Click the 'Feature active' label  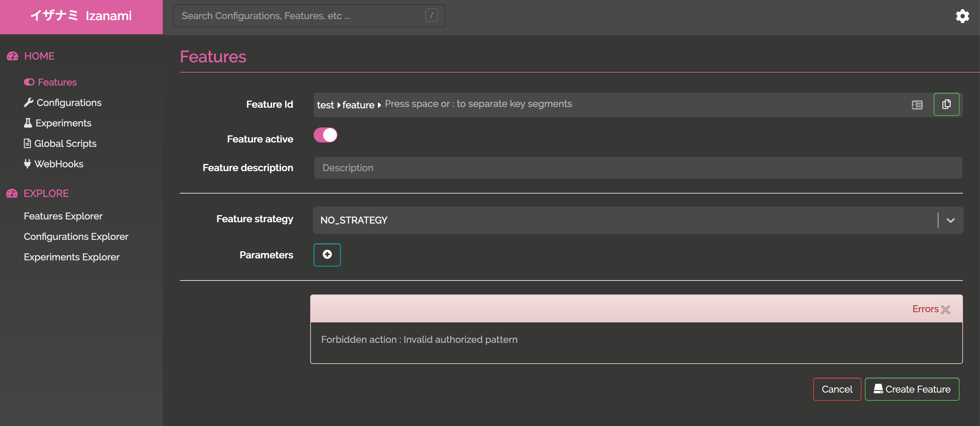[260, 139]
